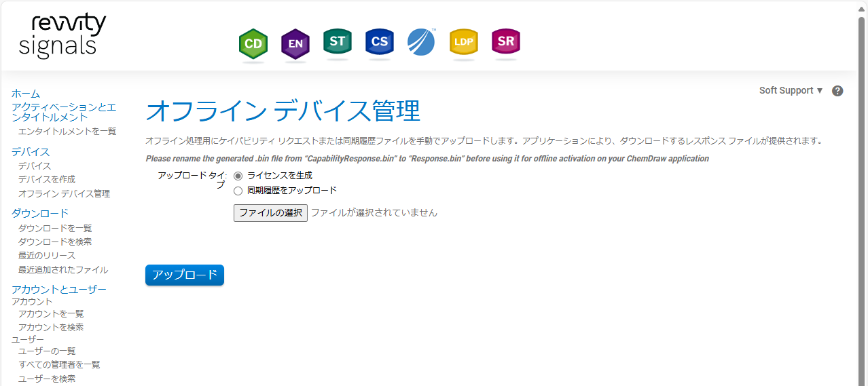The image size is (868, 386).
Task: Click the Revvity Signals logo
Action: click(62, 36)
